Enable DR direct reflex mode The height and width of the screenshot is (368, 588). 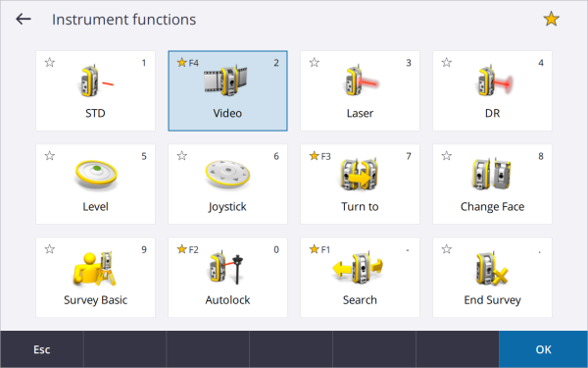(492, 91)
